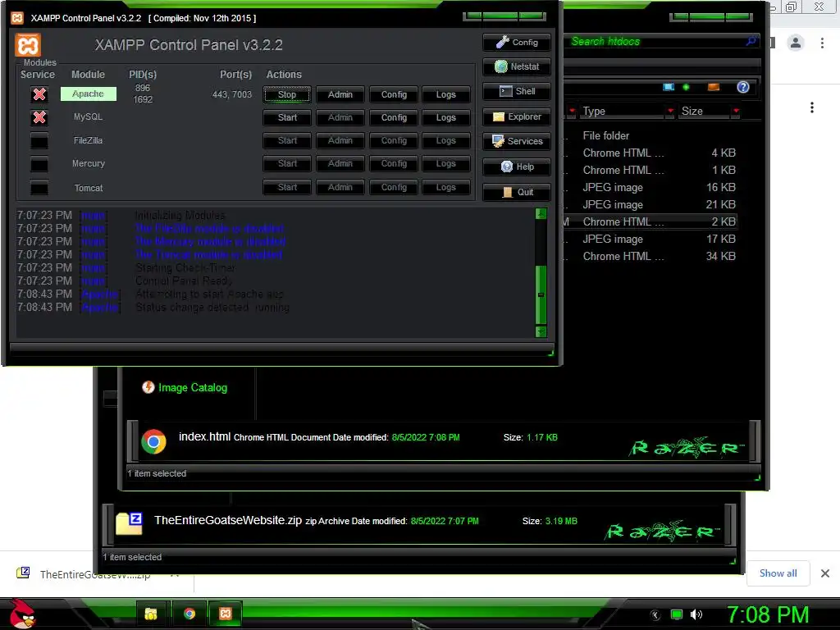Click the green dot in htdocs toolbar
This screenshot has width=840, height=630.
click(x=686, y=87)
